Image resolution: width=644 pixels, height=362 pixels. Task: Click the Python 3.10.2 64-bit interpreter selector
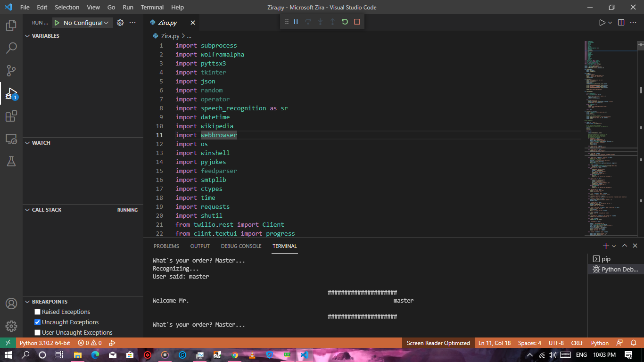click(45, 343)
